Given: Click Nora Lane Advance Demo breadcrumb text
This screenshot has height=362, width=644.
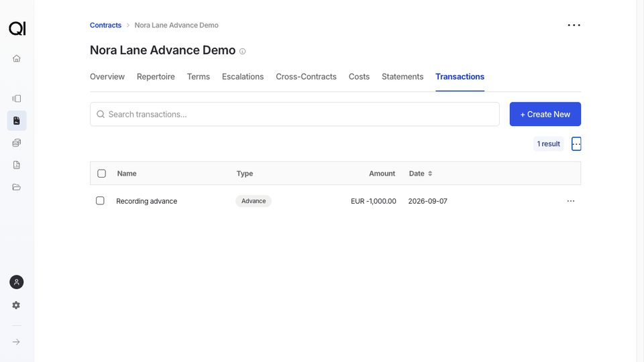Looking at the screenshot, I should point(176,25).
